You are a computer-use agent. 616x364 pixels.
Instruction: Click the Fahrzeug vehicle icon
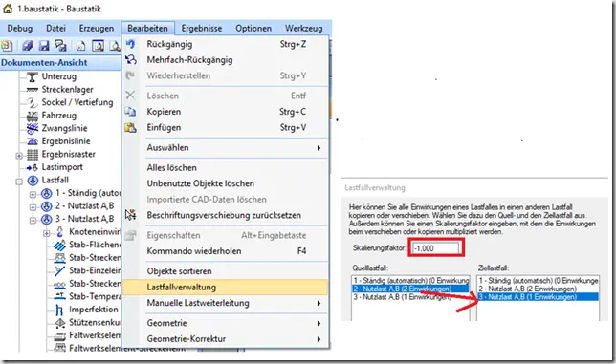33,116
